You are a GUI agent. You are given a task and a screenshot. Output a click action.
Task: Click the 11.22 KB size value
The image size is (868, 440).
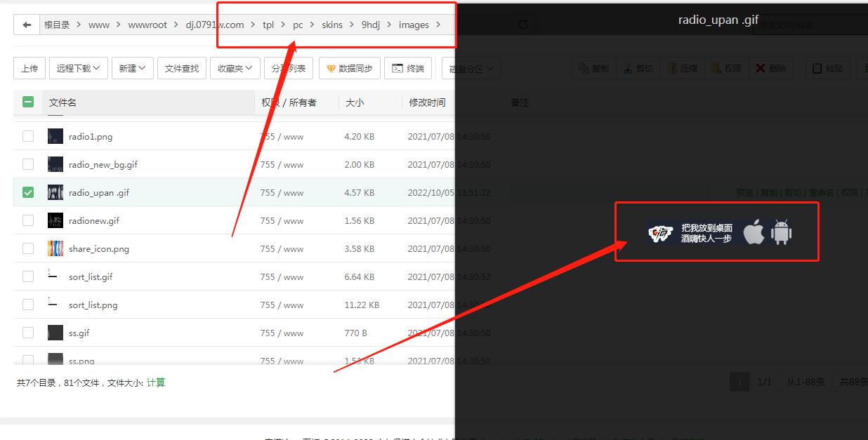[362, 305]
